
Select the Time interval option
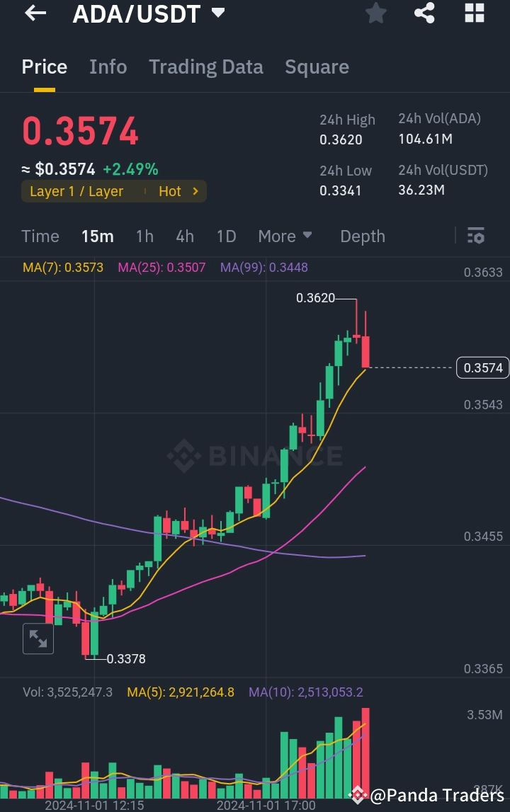[40, 236]
